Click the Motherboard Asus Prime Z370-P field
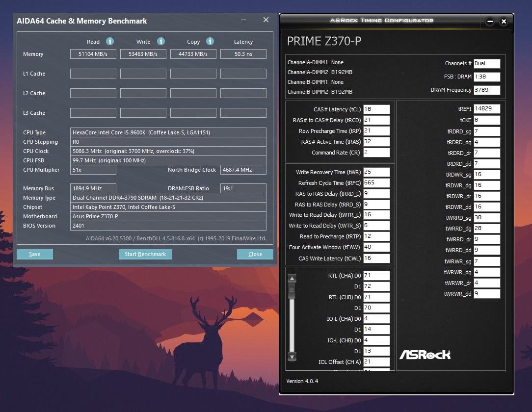Screen dimensions: 532x412 (x=168, y=216)
